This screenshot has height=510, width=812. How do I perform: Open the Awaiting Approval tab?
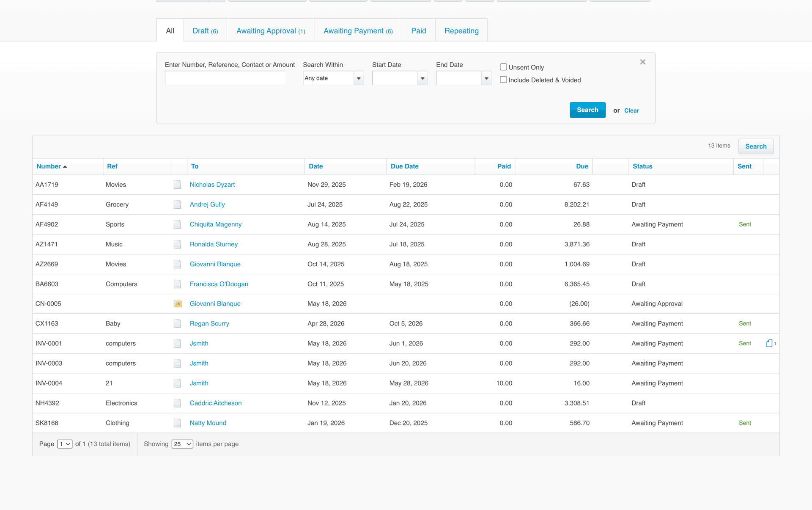tap(271, 30)
